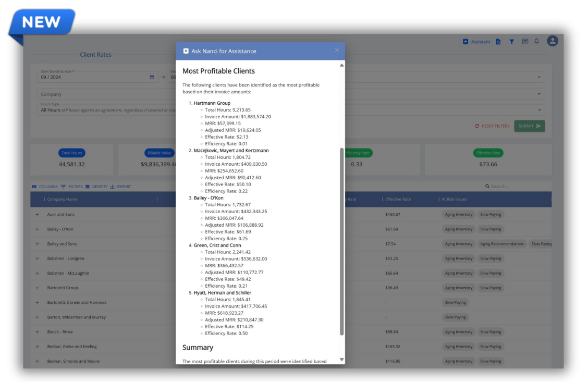Click the dialog's vertical scrollbar thumb
This screenshot has height=382, width=588.
(x=342, y=240)
